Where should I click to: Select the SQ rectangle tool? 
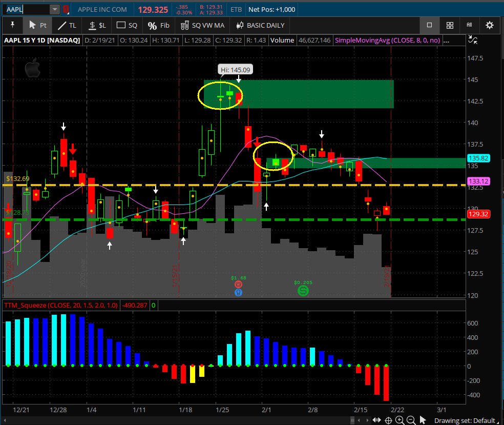point(127,25)
